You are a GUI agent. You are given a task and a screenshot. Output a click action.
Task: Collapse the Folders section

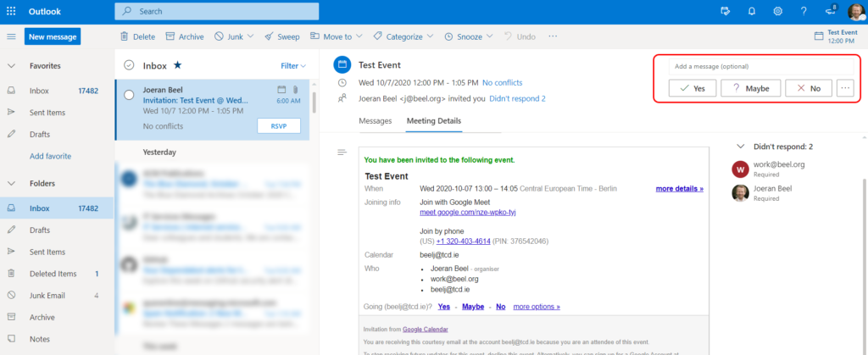click(x=11, y=183)
